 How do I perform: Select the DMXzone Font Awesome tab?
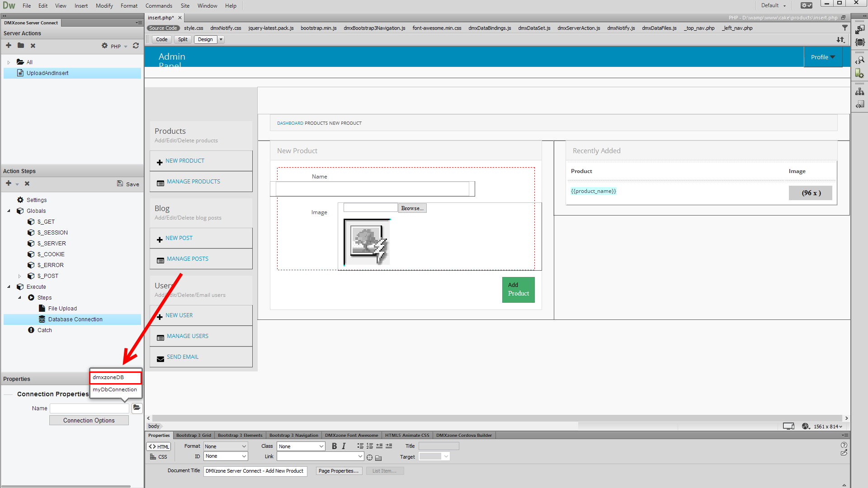point(351,436)
